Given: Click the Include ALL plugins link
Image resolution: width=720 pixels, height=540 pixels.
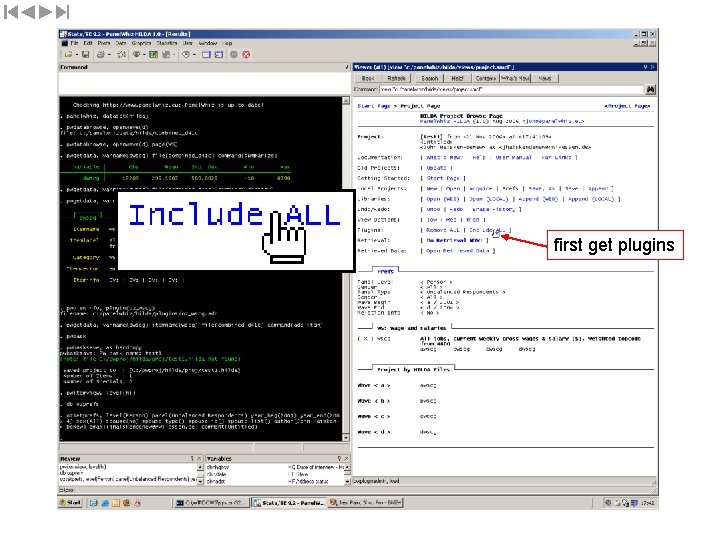Looking at the screenshot, I should (x=487, y=230).
